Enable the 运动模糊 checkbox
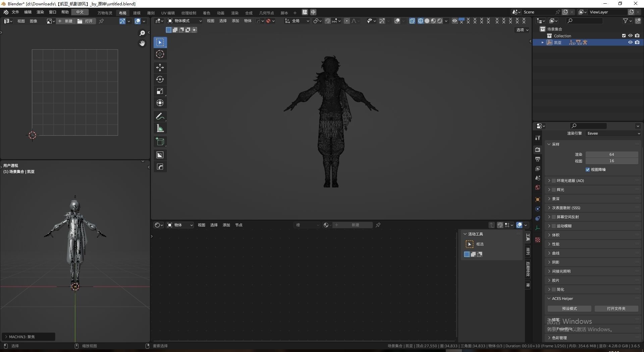This screenshot has height=352, width=644. [x=554, y=226]
